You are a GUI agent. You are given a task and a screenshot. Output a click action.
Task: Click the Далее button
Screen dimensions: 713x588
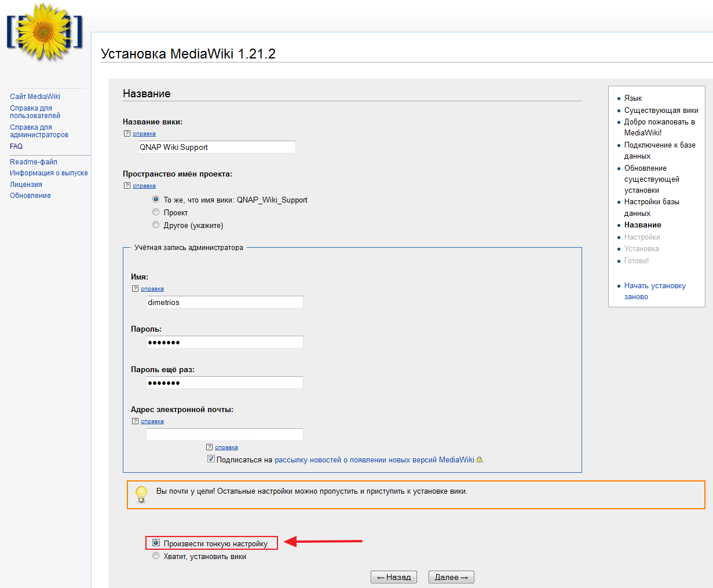coord(451,577)
